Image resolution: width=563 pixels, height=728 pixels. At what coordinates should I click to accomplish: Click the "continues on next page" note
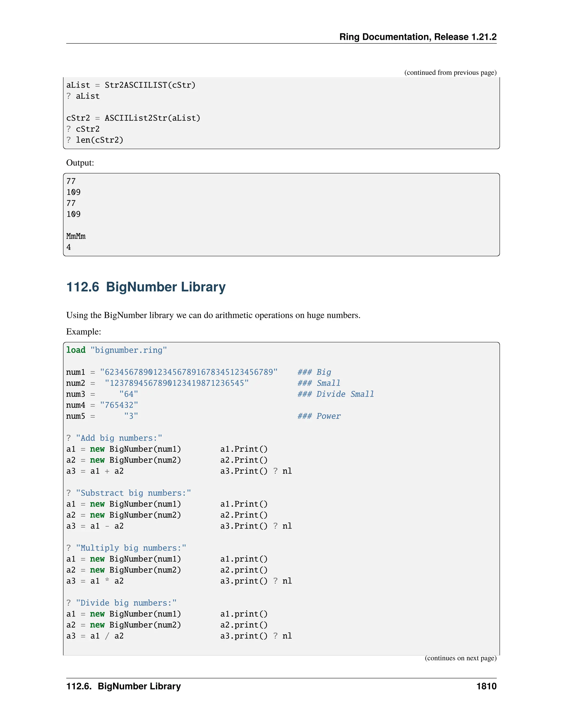(x=460, y=658)
